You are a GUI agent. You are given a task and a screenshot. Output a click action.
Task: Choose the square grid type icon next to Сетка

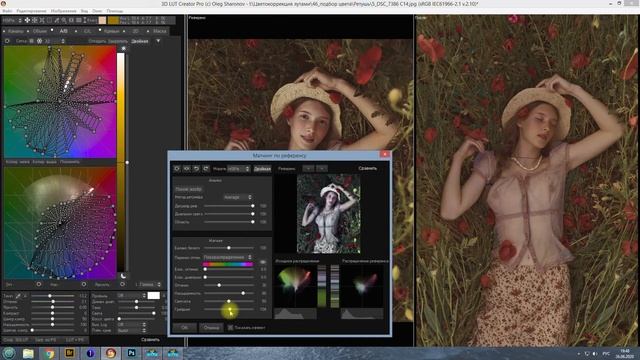(31, 41)
